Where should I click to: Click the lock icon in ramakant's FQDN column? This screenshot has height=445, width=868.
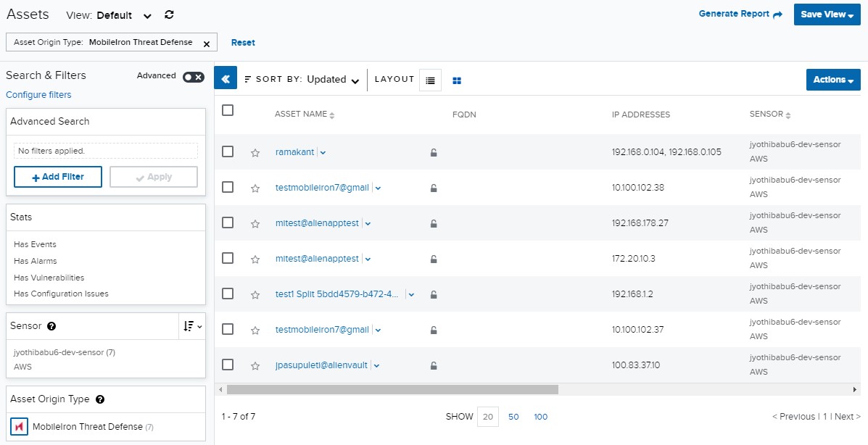tap(433, 153)
